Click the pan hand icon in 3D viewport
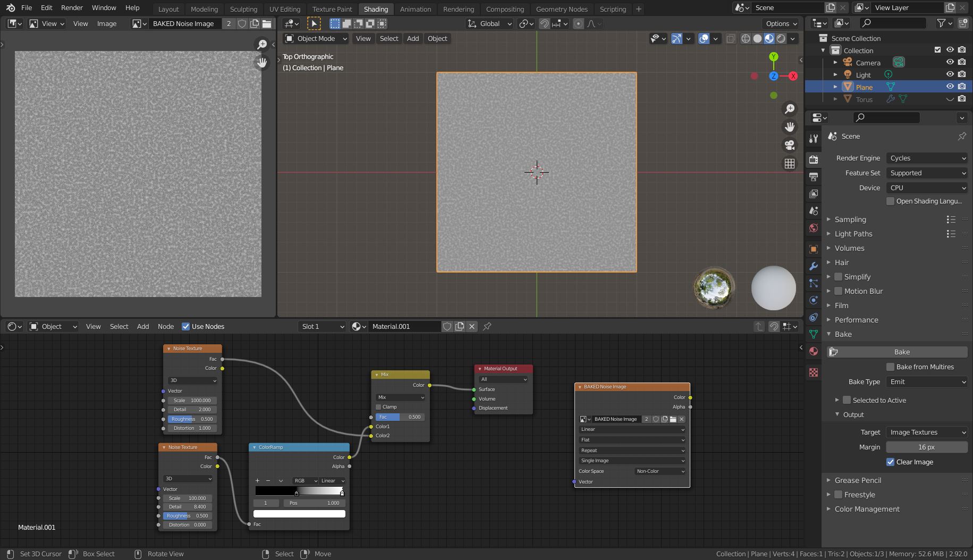This screenshot has width=973, height=560. click(790, 127)
